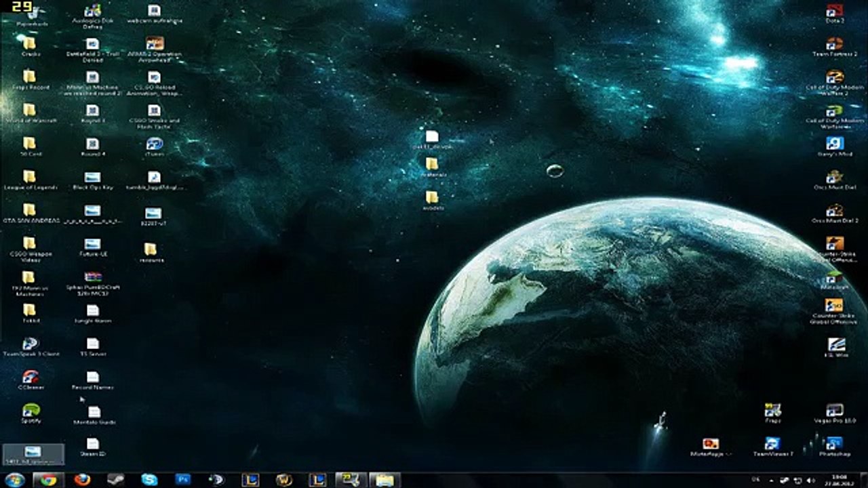868x488 pixels.
Task: Select the Round 4 file icon
Action: coord(92,146)
